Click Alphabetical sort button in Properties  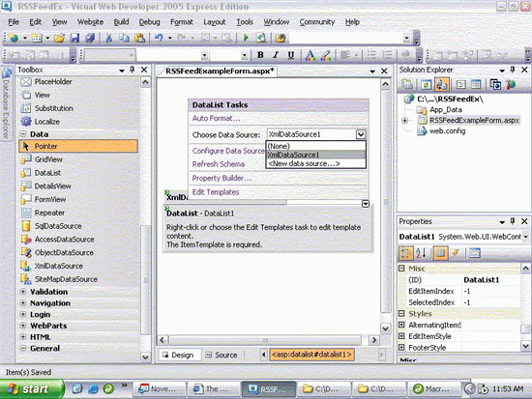click(421, 253)
